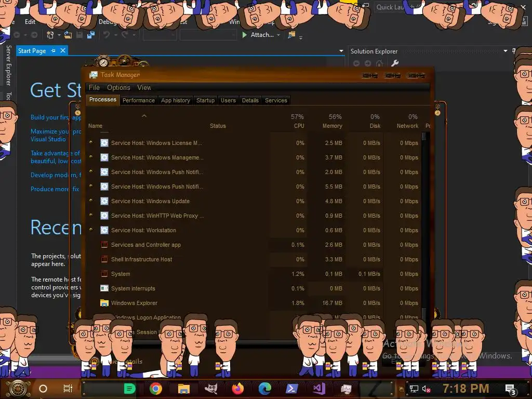Click the Task Manager title bar icon
The image size is (532, 399).
(x=94, y=75)
